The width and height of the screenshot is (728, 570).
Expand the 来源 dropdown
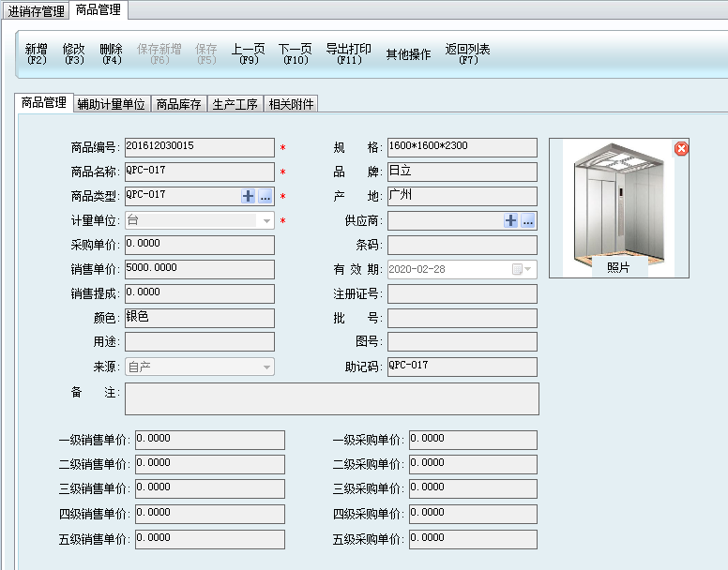(x=267, y=367)
